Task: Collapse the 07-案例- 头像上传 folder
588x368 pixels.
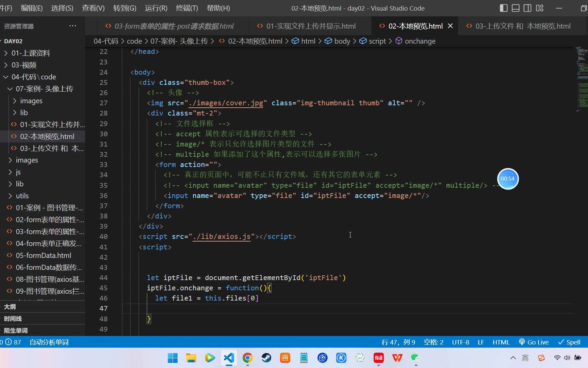Action: point(43,89)
